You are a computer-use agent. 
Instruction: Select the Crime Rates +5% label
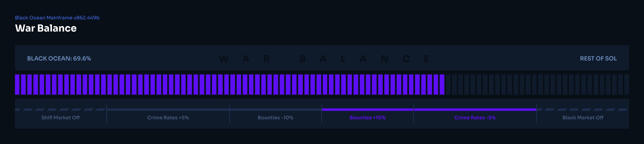tap(168, 118)
